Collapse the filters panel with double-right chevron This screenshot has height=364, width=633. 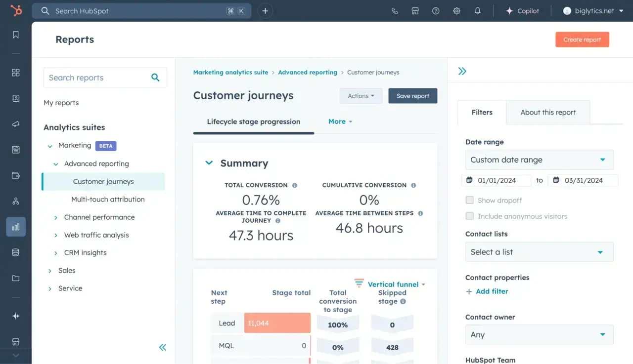pos(462,71)
